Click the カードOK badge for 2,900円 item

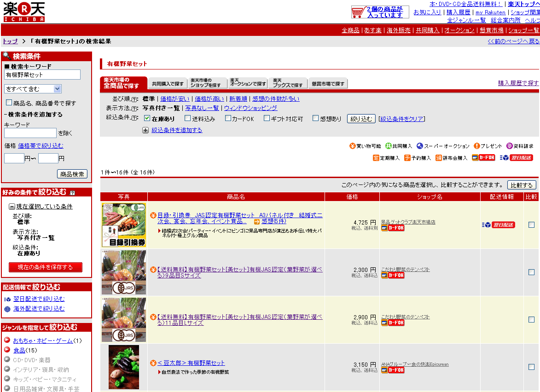(x=393, y=323)
